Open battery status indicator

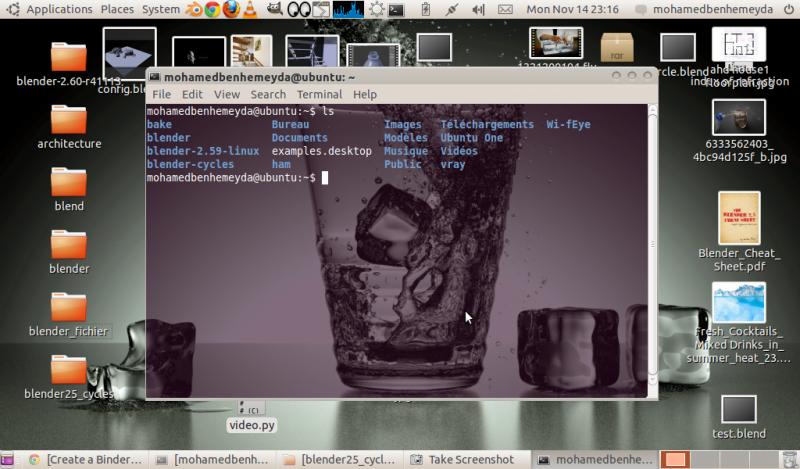point(426,9)
